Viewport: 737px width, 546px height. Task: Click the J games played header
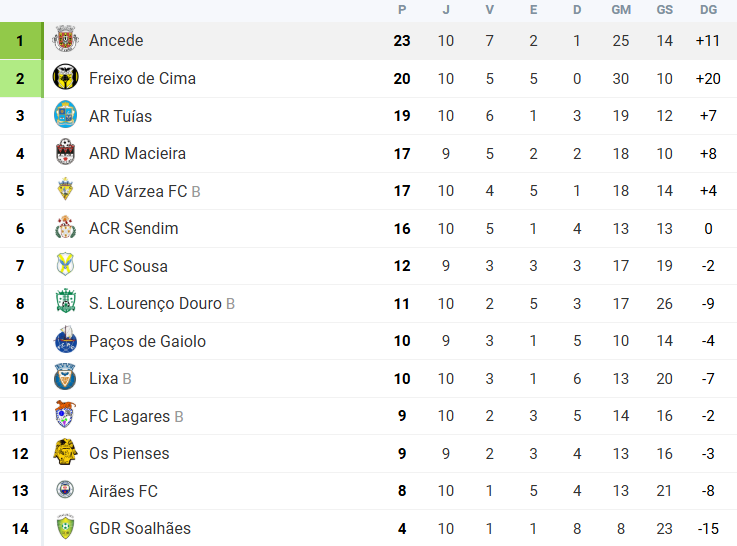(x=446, y=10)
